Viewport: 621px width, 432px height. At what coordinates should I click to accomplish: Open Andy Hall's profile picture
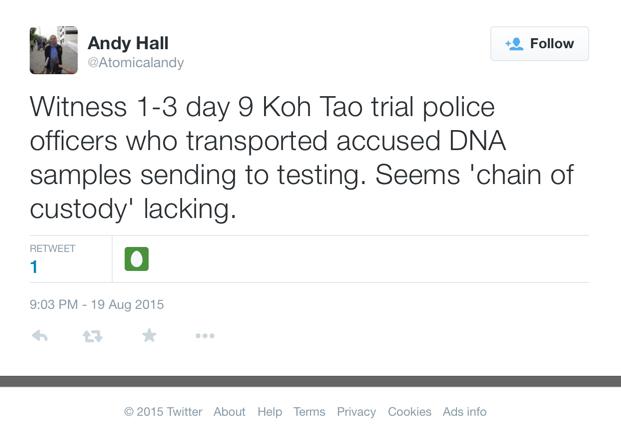(x=53, y=50)
